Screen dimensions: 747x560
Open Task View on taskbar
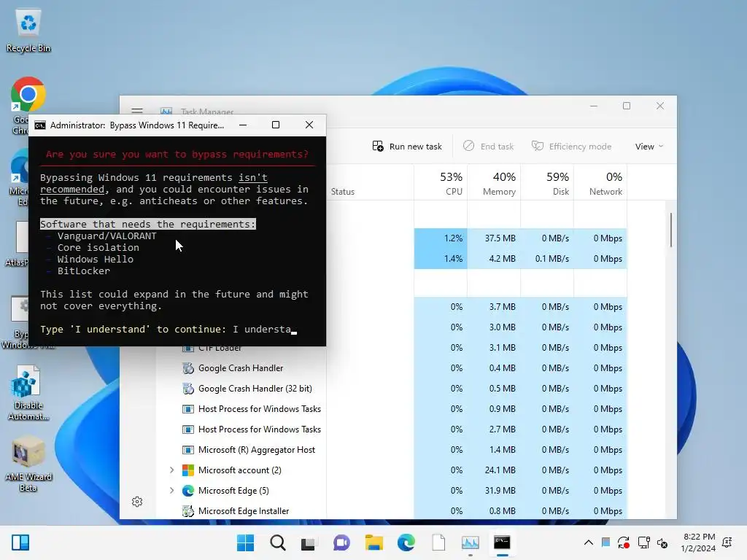(x=309, y=542)
